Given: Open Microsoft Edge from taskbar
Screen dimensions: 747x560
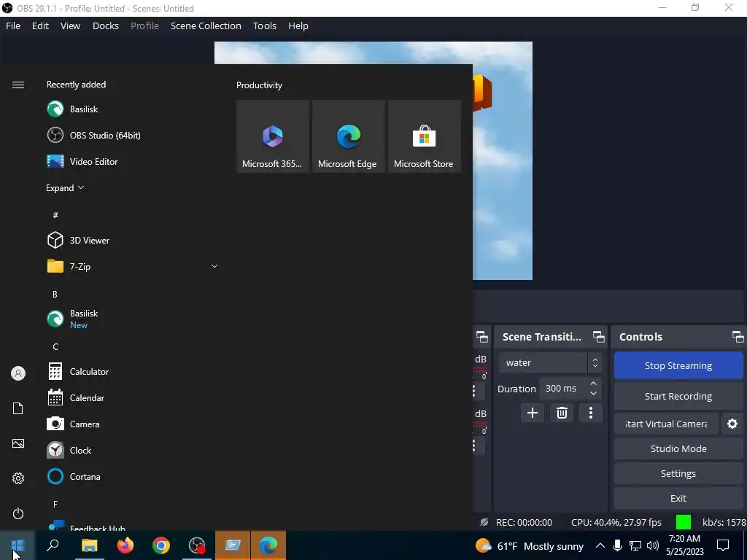Looking at the screenshot, I should click(268, 545).
